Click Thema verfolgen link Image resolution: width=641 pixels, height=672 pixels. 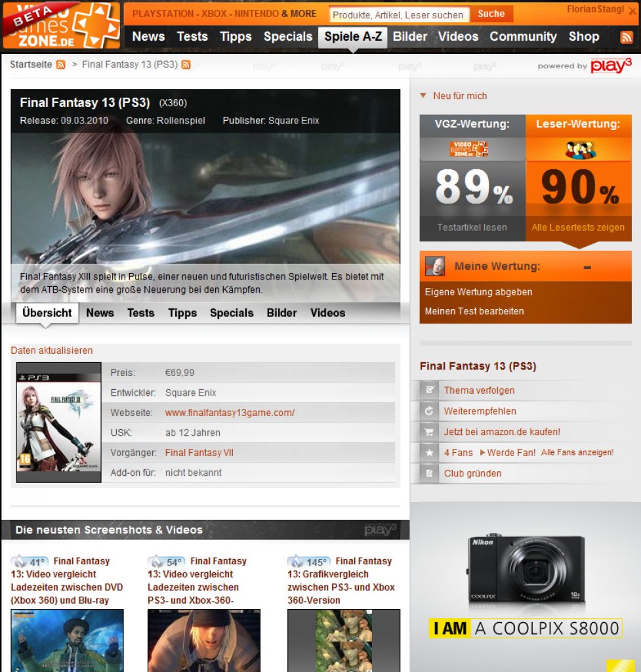click(x=479, y=390)
